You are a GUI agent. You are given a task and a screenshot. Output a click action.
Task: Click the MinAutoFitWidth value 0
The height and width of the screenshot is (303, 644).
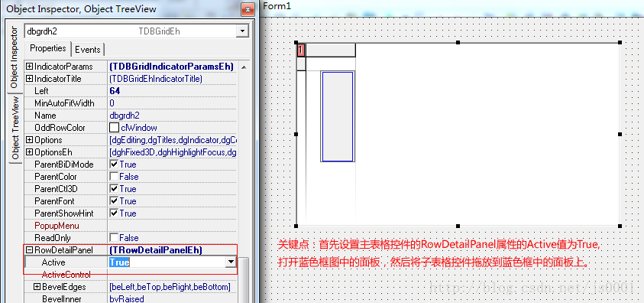[x=112, y=103]
